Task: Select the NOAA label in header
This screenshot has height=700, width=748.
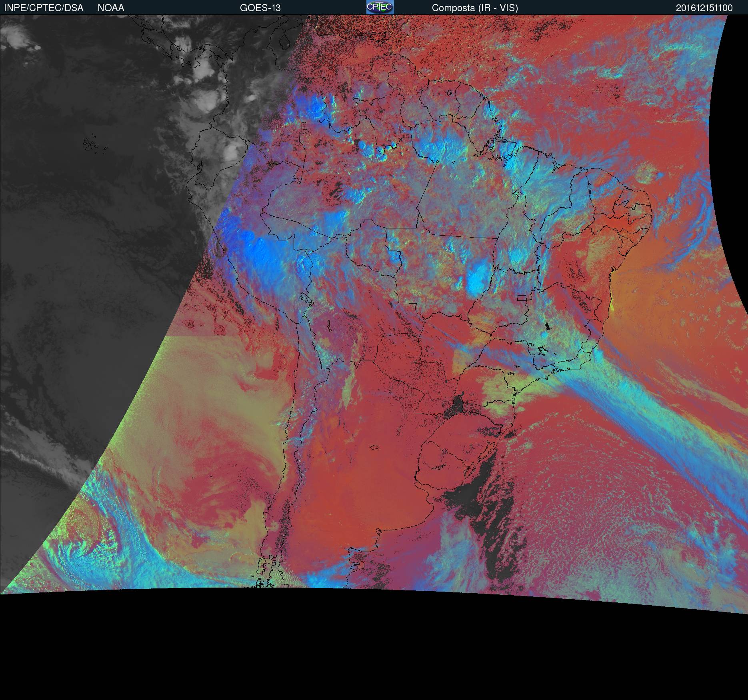Action: pos(111,8)
